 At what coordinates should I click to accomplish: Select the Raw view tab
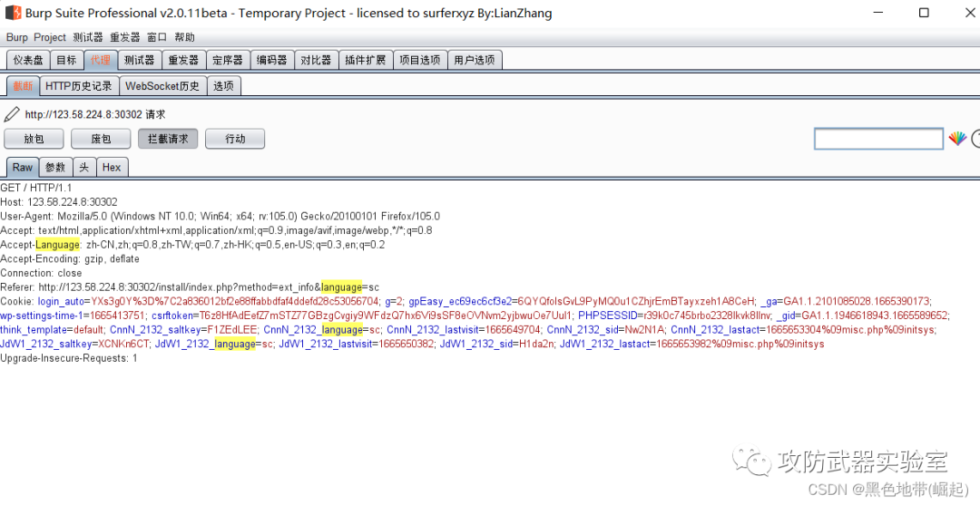point(23,168)
